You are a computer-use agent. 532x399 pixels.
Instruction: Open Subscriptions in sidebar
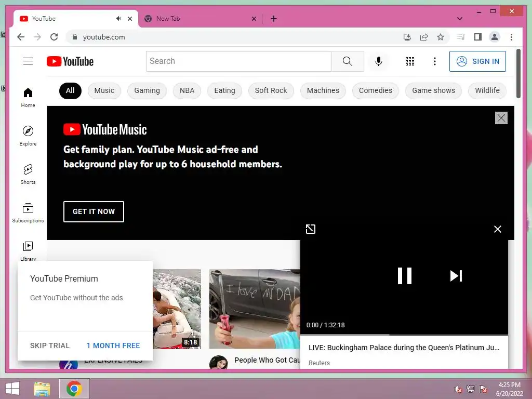[x=28, y=213]
